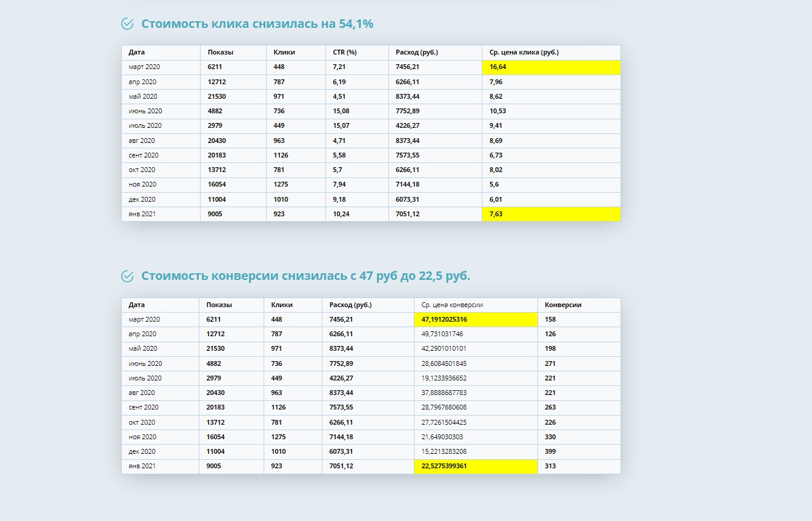This screenshot has height=521, width=812.
Task: Select the average click price 6,01
Action: coord(496,199)
